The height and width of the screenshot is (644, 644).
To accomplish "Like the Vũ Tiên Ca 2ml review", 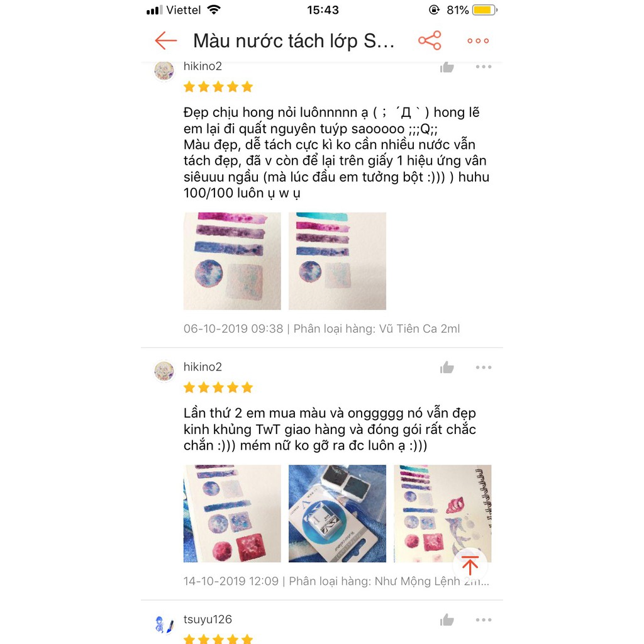I will (x=447, y=67).
